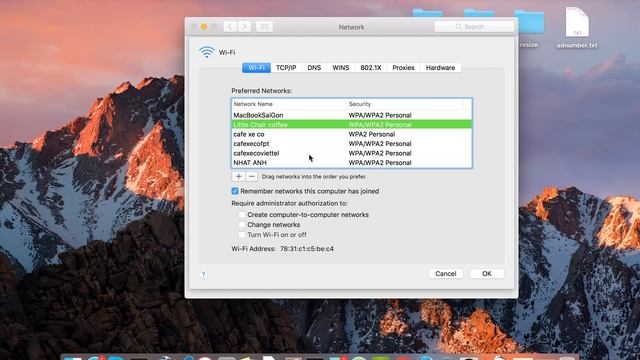This screenshot has height=360, width=640.
Task: Focus the Search field in Network window
Action: (474, 27)
